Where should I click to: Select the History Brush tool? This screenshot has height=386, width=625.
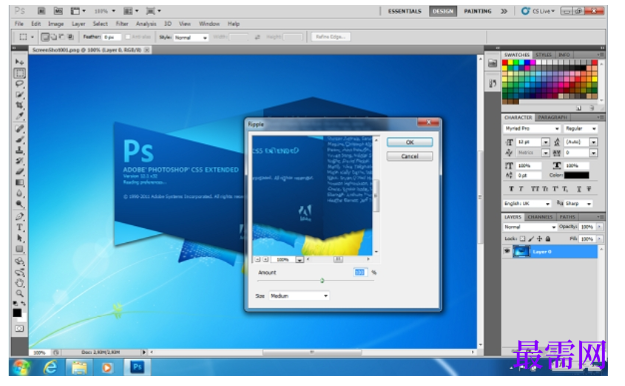click(19, 161)
